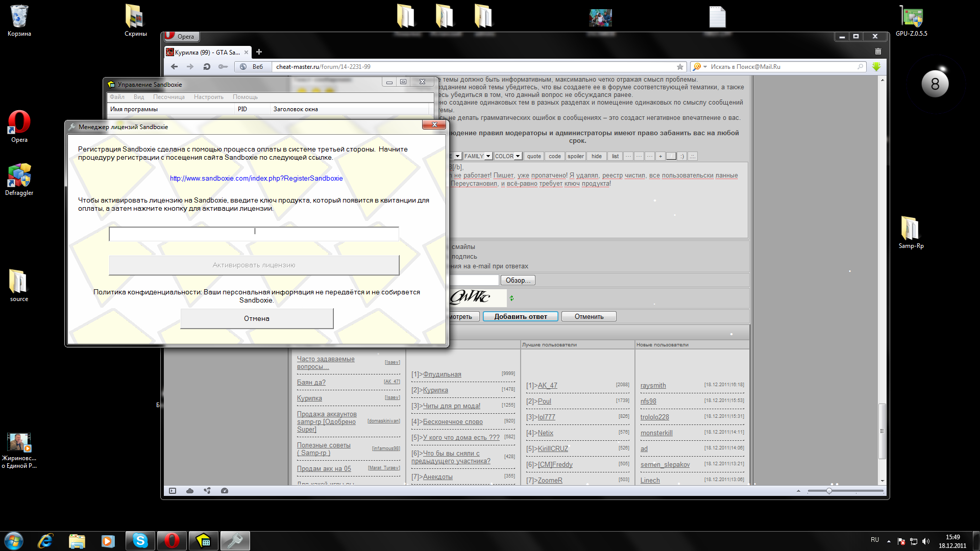Screen dimensions: 980x551
Task: Open Вид menu in Sandboxie window
Action: [139, 97]
